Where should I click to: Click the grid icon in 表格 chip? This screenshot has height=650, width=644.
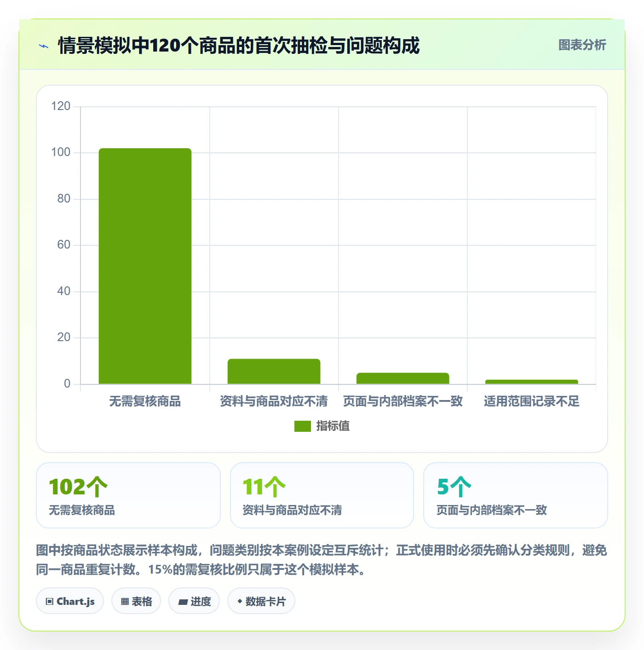pos(125,602)
